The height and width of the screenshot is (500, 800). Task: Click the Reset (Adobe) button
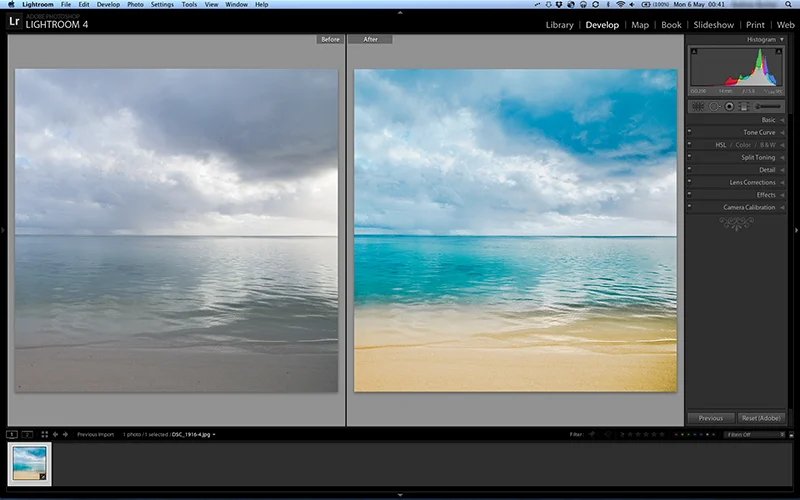[x=761, y=418]
